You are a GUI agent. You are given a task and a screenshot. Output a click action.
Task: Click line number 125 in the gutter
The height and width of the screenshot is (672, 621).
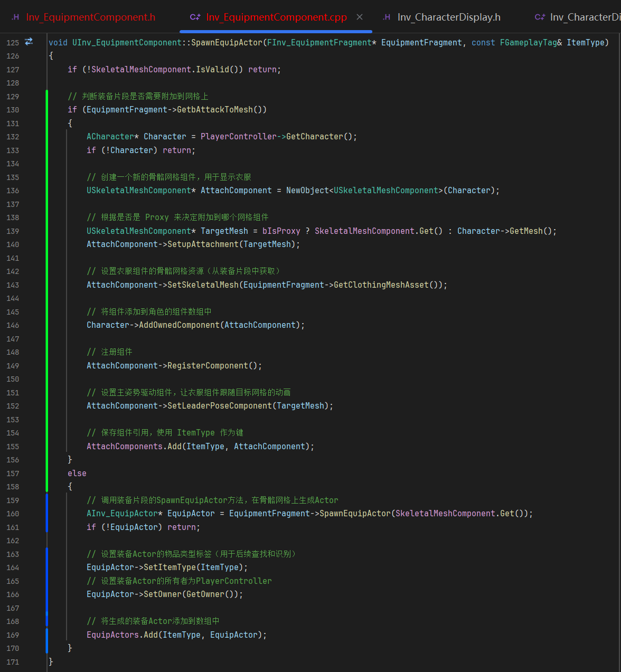[13, 43]
